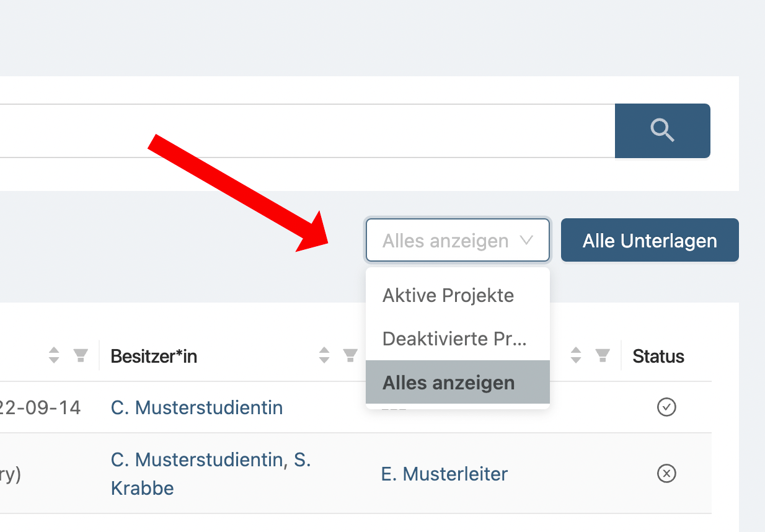The image size is (765, 532).
Task: Click the Status column header
Action: click(x=658, y=356)
